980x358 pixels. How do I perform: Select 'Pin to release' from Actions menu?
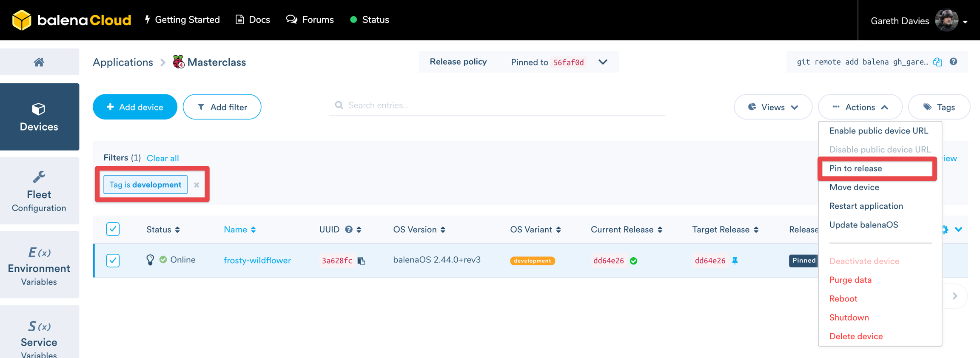[x=855, y=168]
